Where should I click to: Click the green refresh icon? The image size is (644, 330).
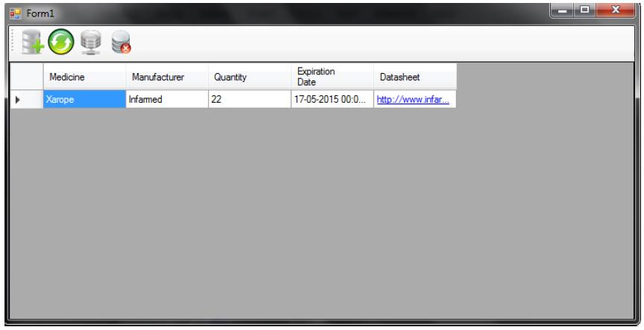pos(61,42)
